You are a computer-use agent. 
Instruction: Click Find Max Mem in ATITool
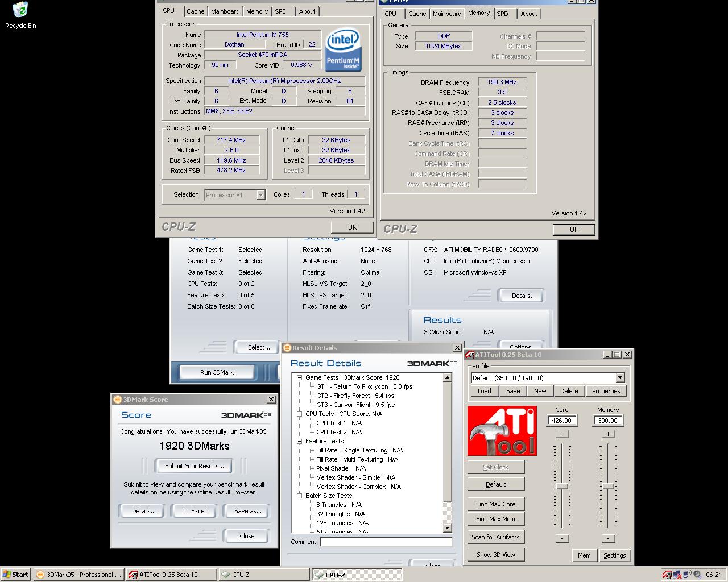(495, 519)
